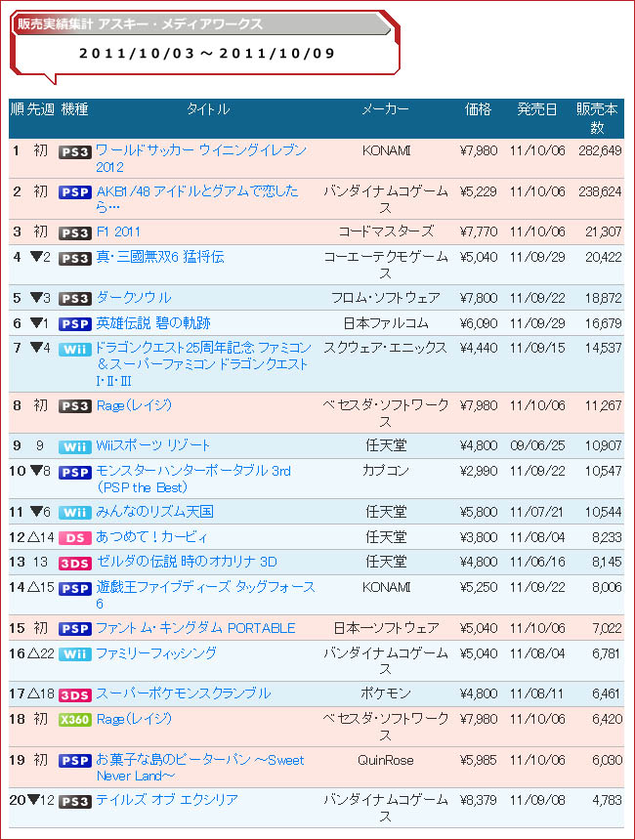Open Rage（レイジ） link in rank 18 row
Image resolution: width=635 pixels, height=840 pixels.
pyautogui.click(x=134, y=719)
